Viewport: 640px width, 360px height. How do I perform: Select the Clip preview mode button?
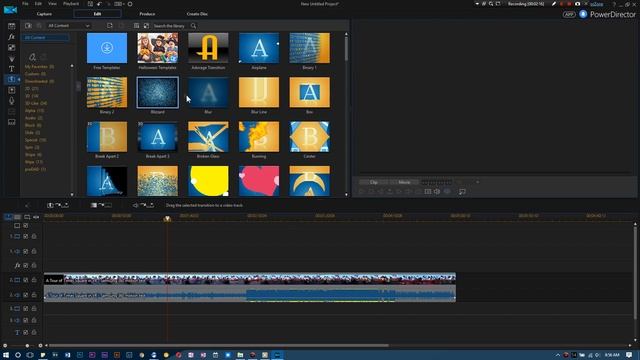coord(374,182)
